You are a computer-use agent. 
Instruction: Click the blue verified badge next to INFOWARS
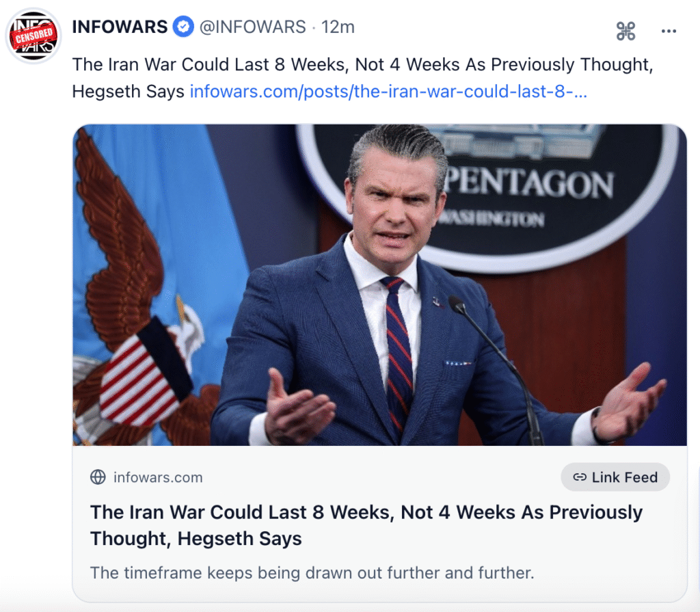(x=183, y=27)
